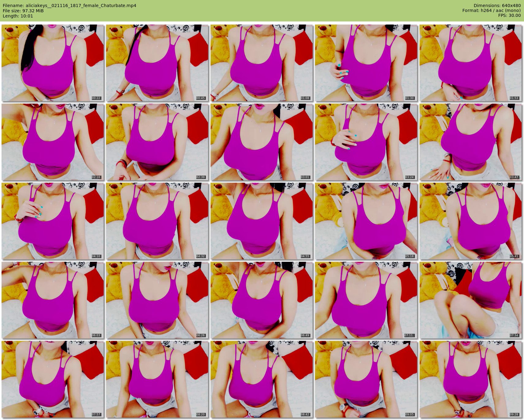Click the 09:05 timestamp label
The width and height of the screenshot is (524, 420).
[x=409, y=414]
